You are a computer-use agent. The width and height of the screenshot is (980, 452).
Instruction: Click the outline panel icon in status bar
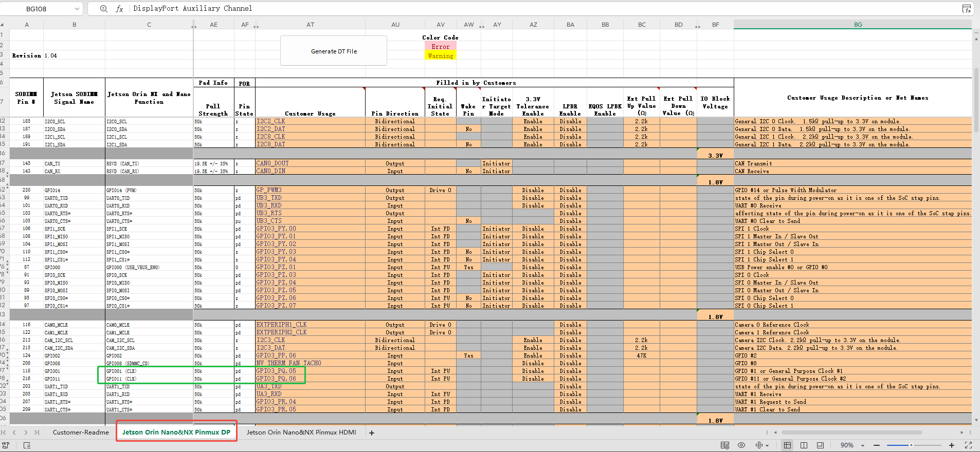tap(27, 445)
